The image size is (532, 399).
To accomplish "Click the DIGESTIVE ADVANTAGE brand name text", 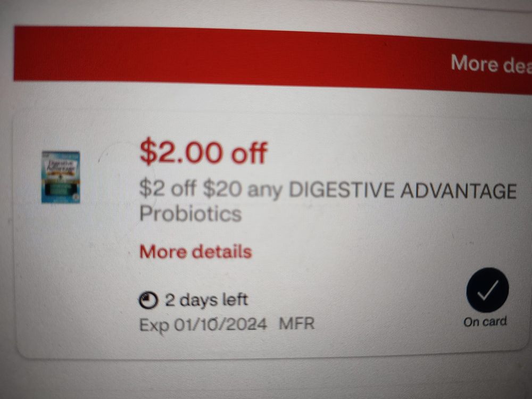I will (x=403, y=190).
